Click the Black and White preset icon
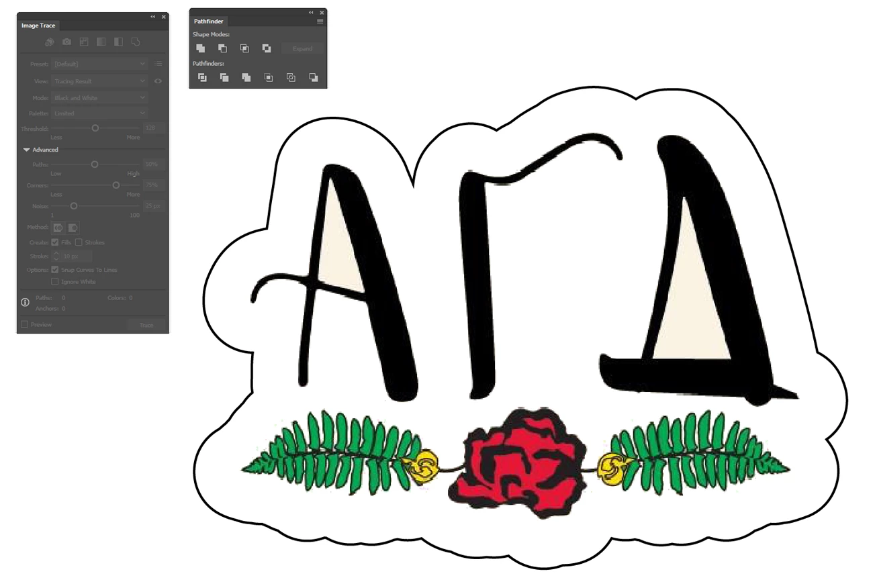The width and height of the screenshot is (877, 588). point(118,42)
